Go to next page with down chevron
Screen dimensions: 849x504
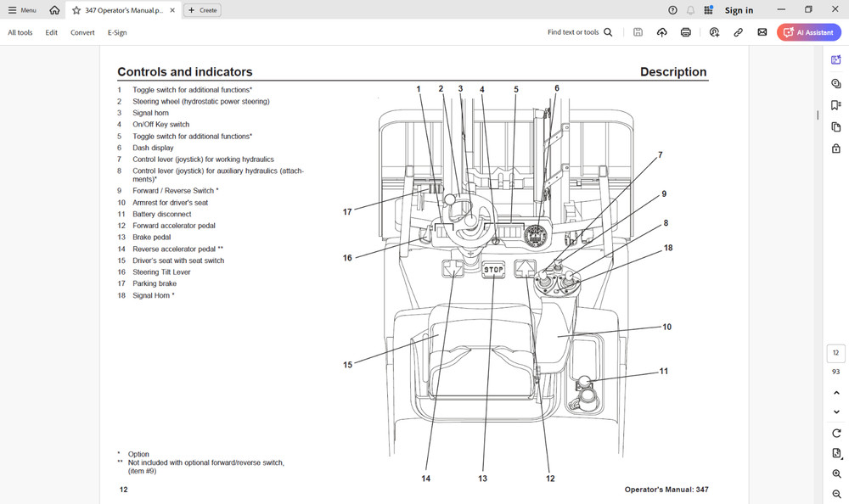pos(836,412)
